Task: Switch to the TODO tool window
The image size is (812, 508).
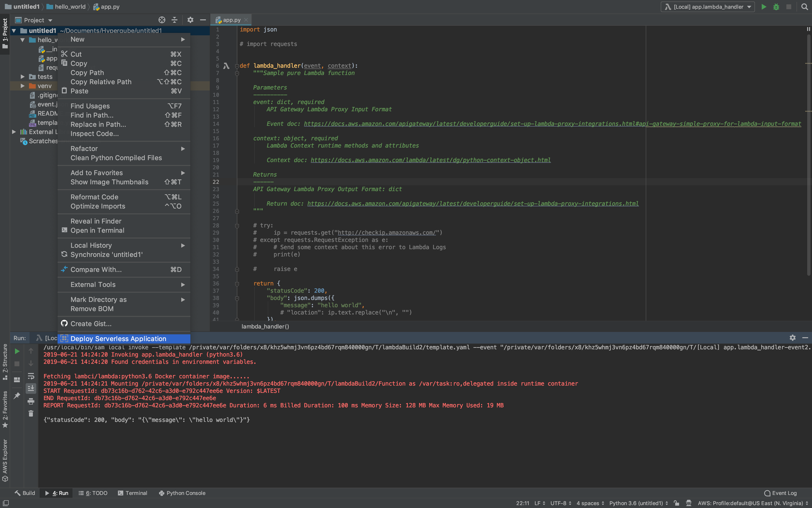Action: [93, 493]
